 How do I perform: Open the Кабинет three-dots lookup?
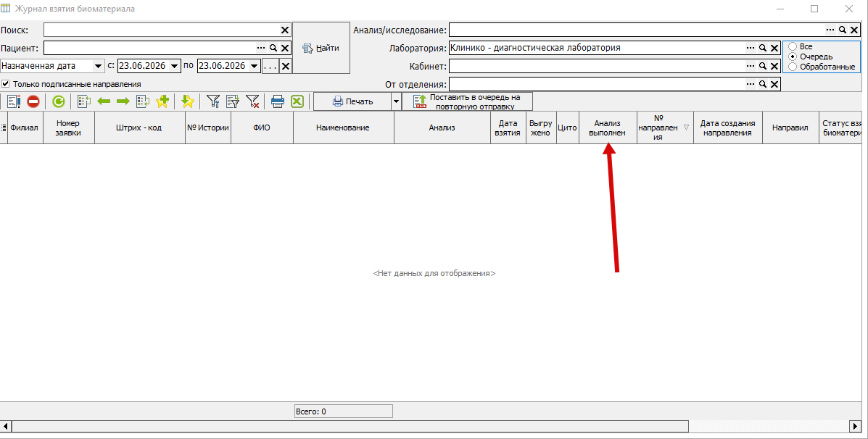pyautogui.click(x=751, y=67)
